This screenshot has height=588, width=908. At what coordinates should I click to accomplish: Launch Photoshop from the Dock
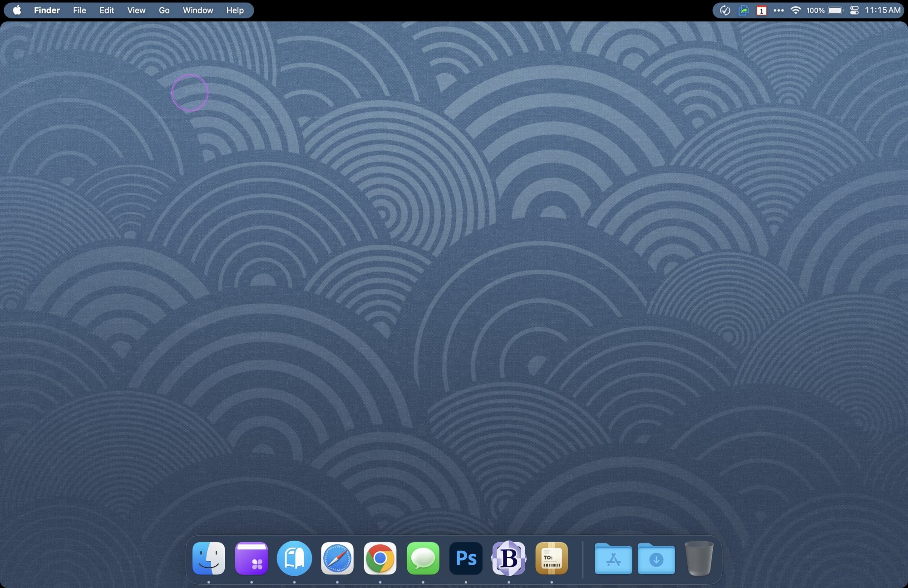[x=466, y=558]
